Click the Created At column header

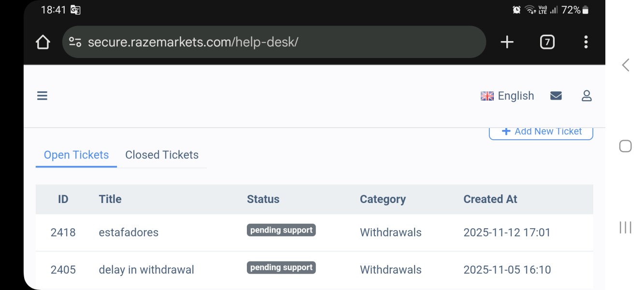(490, 199)
